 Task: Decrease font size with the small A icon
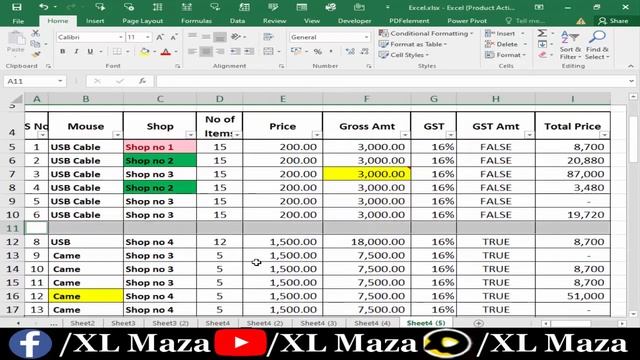tap(174, 37)
